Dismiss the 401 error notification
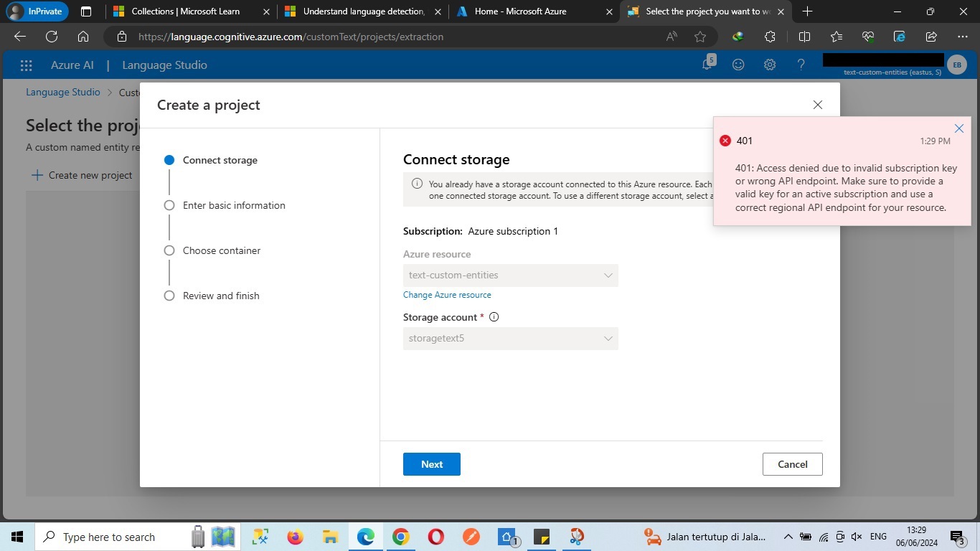 (x=959, y=128)
